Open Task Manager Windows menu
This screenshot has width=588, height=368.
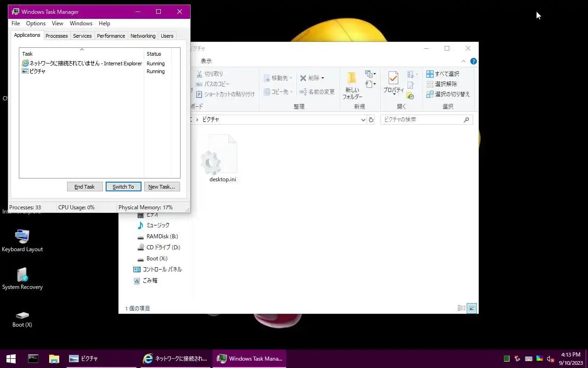pyautogui.click(x=81, y=23)
